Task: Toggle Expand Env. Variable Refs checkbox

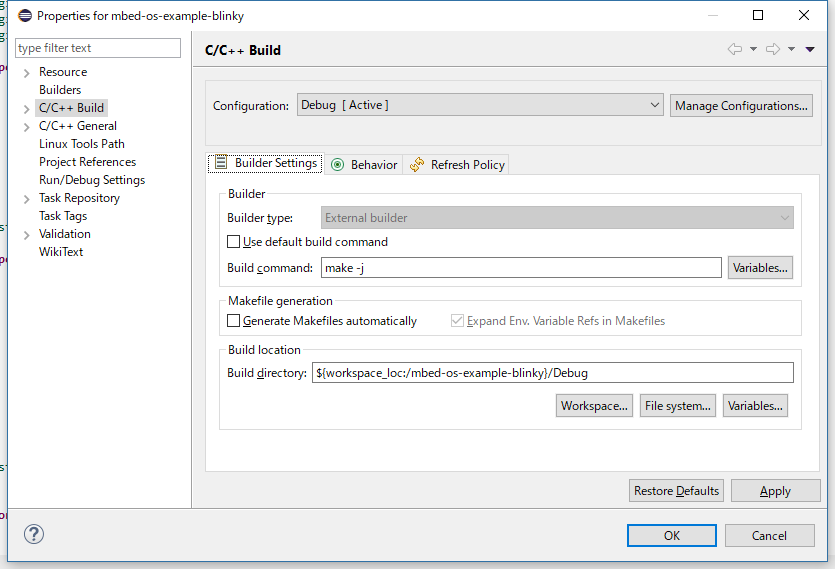Action: [x=457, y=321]
